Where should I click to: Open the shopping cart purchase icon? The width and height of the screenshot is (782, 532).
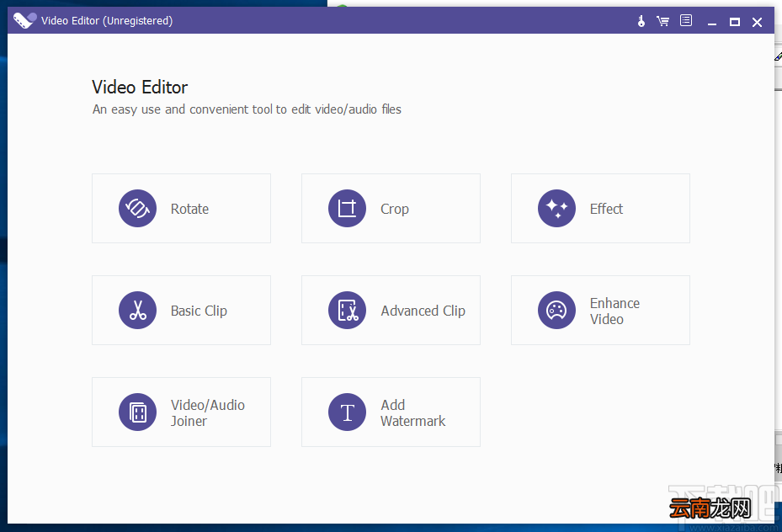662,21
